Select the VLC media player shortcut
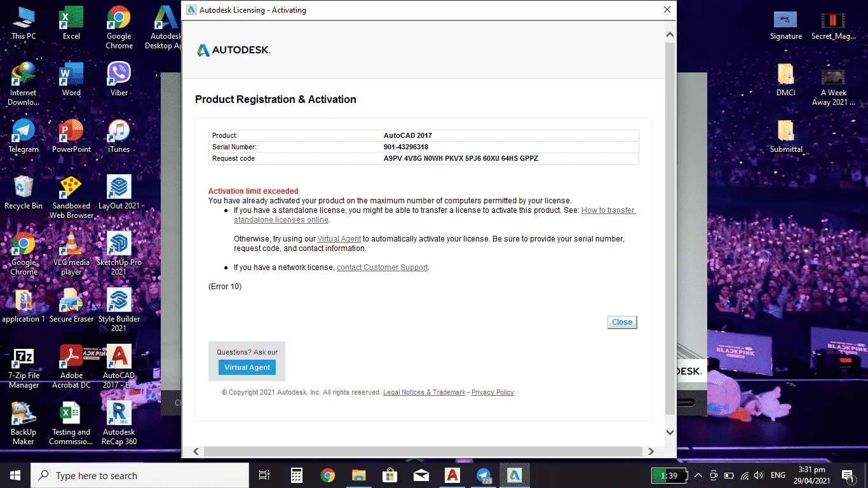Image resolution: width=868 pixels, height=488 pixels. coord(71,254)
